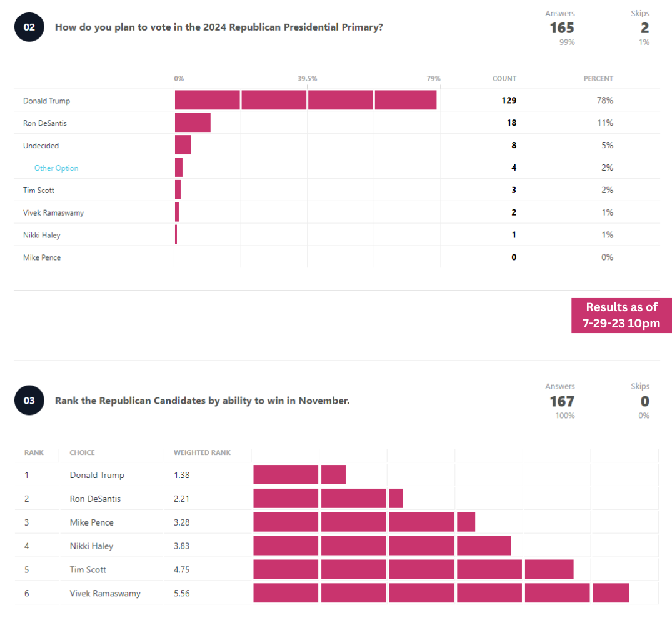Screen dimensions: 672x625
Task: Click Tim Scott's weighted rank bar
Action: 413,569
